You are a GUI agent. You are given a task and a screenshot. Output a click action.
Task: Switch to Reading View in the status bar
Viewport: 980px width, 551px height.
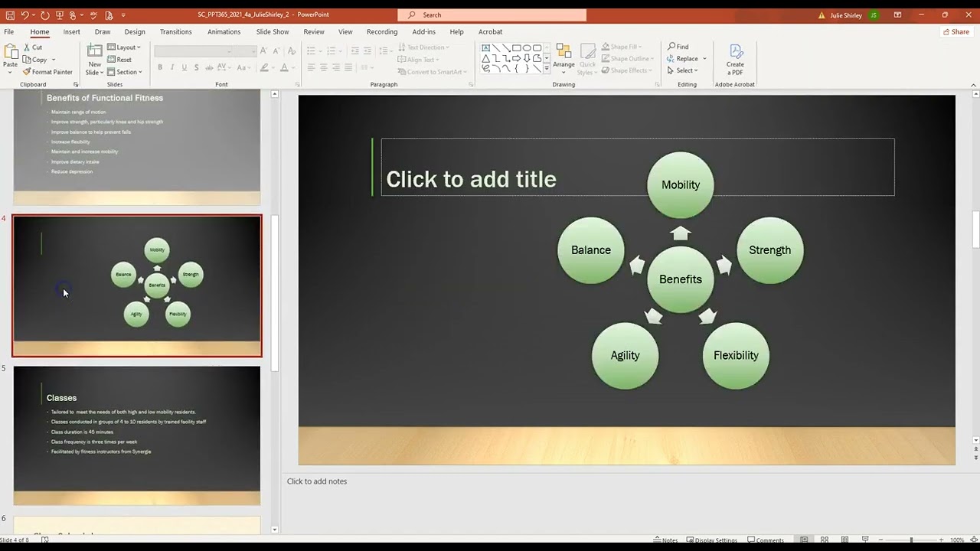pos(844,540)
